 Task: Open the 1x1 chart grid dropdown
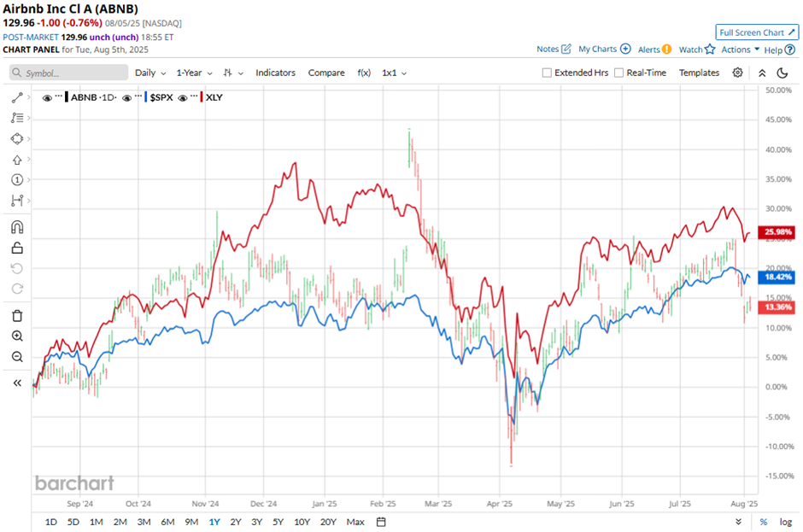click(395, 73)
